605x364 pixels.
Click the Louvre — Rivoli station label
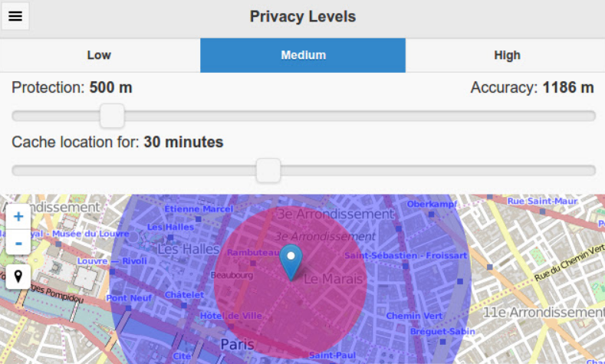click(x=112, y=261)
